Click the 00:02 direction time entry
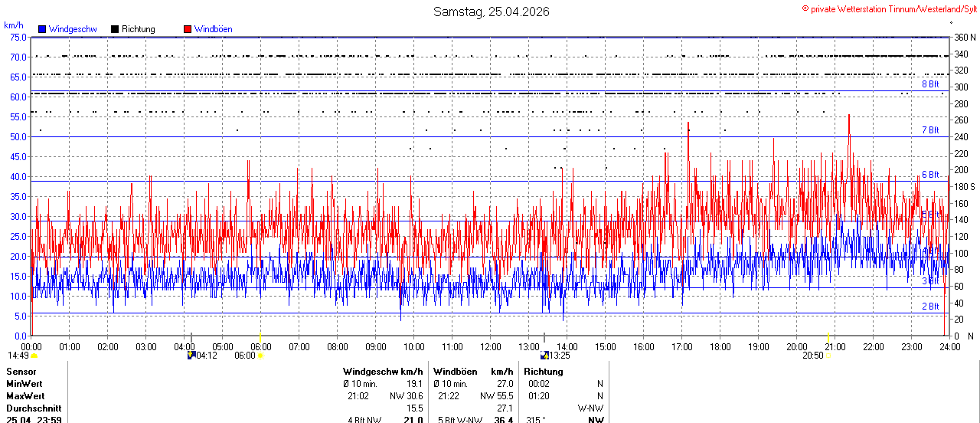Image resolution: width=980 pixels, height=423 pixels. coord(539,384)
